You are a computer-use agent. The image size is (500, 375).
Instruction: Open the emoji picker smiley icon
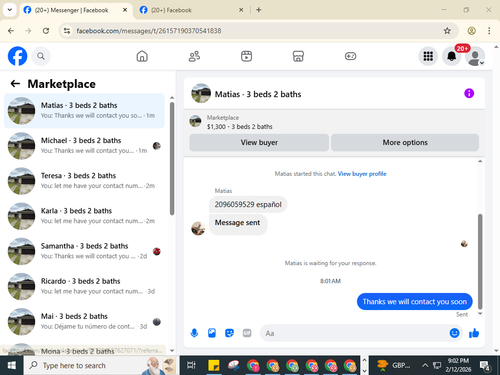(x=454, y=333)
